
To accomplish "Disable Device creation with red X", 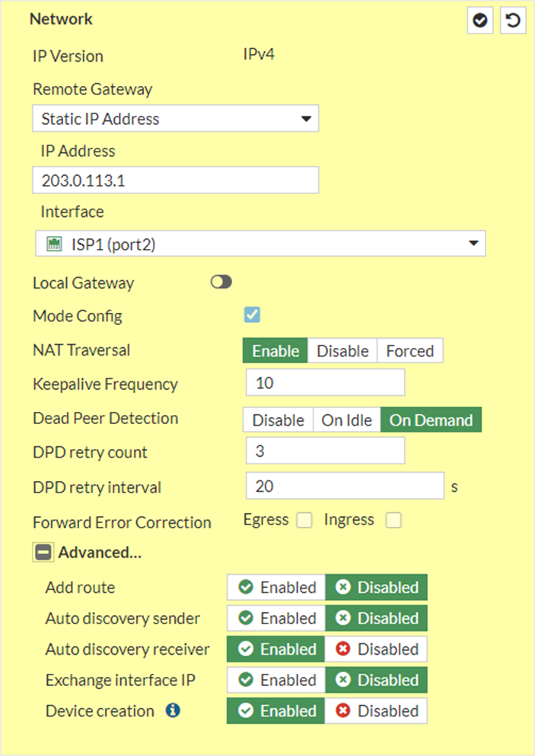I will [x=376, y=710].
